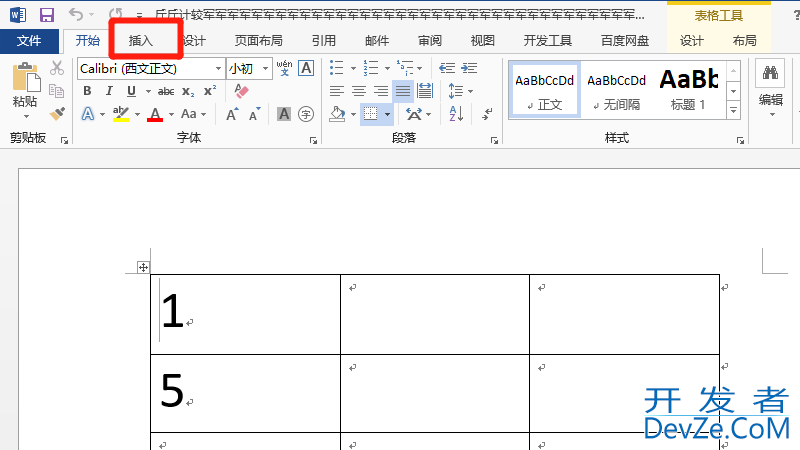Click the Grow Font icon

(232, 114)
